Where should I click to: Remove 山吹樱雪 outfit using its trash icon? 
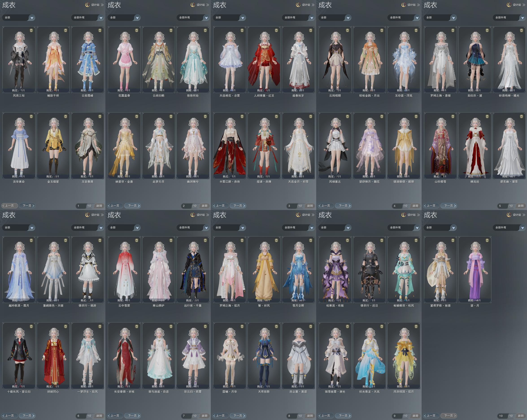click(453, 116)
